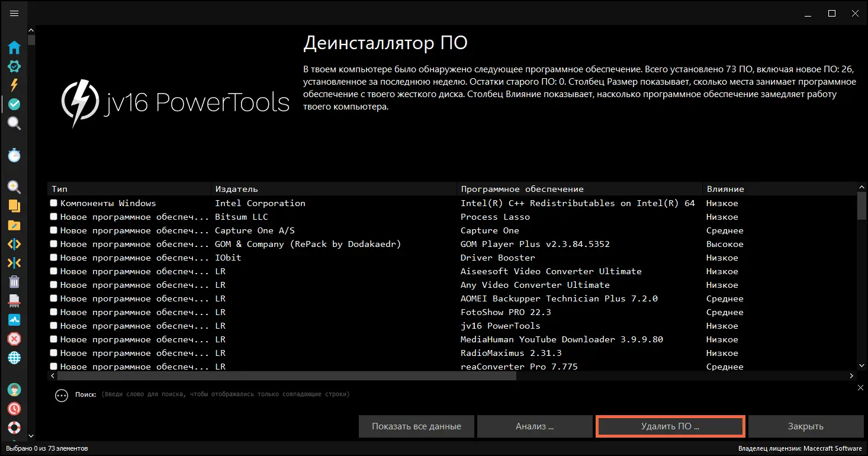Start analysis with the Анализ button

point(535,426)
